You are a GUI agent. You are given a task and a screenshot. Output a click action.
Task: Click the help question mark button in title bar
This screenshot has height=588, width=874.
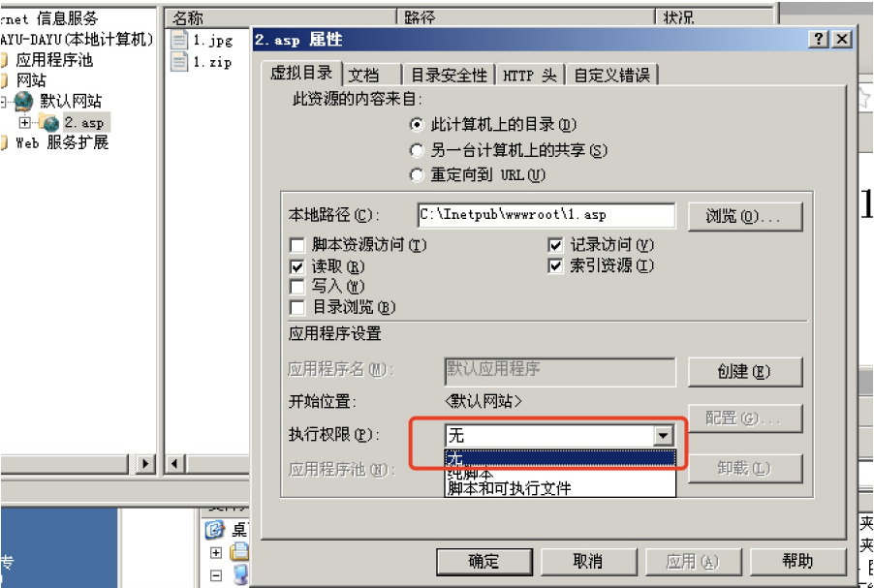tap(819, 39)
